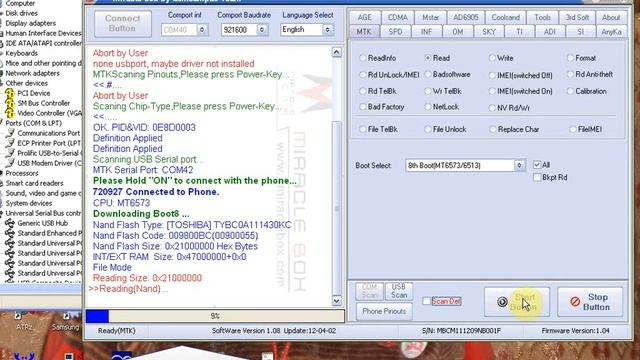Open the Tools tab
Image resolution: width=640 pixels, height=360 pixels.
(542, 18)
